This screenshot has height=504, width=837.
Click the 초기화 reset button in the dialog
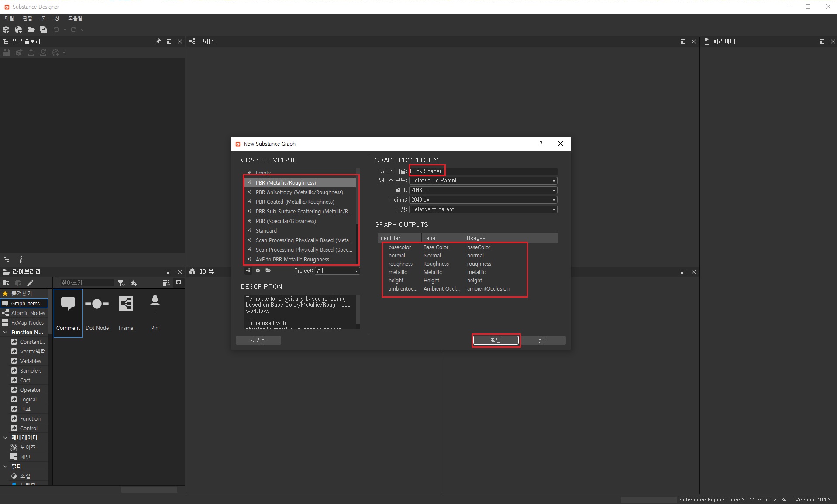[258, 340]
